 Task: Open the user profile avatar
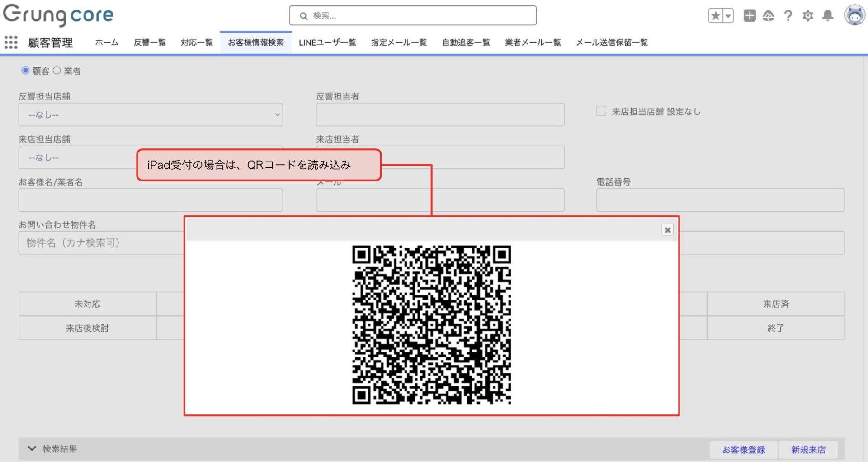pos(854,16)
